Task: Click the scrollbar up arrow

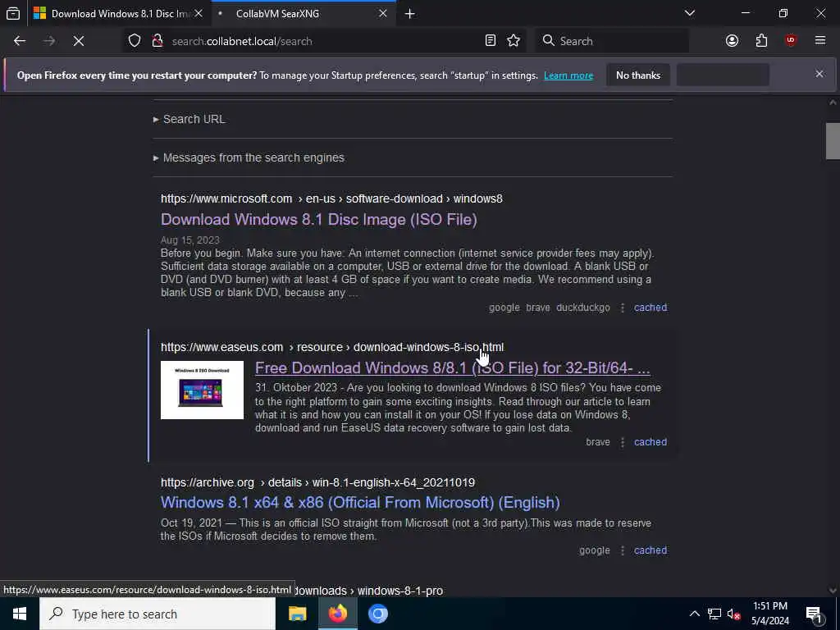Action: click(833, 103)
